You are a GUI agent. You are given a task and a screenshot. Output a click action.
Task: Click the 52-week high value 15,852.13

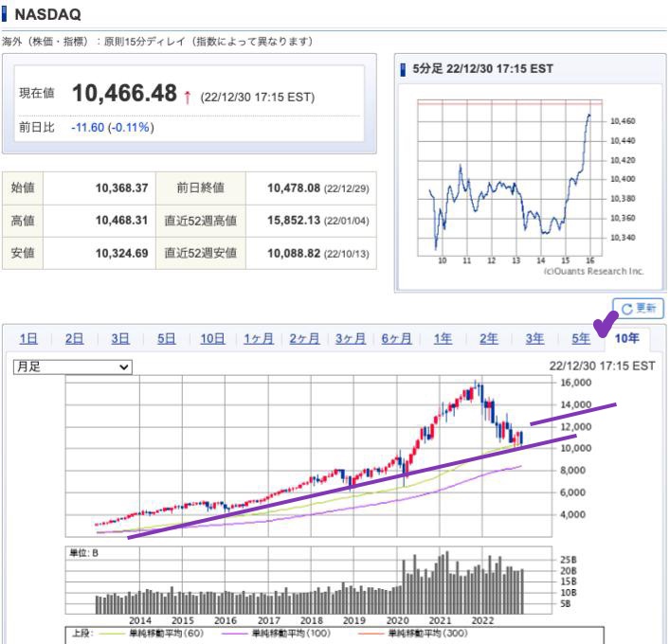[x=294, y=221]
